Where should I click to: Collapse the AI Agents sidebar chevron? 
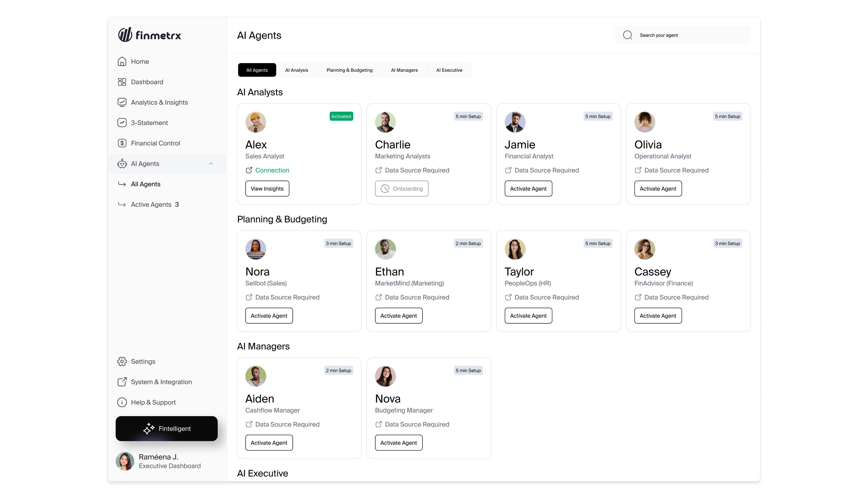[x=211, y=164]
